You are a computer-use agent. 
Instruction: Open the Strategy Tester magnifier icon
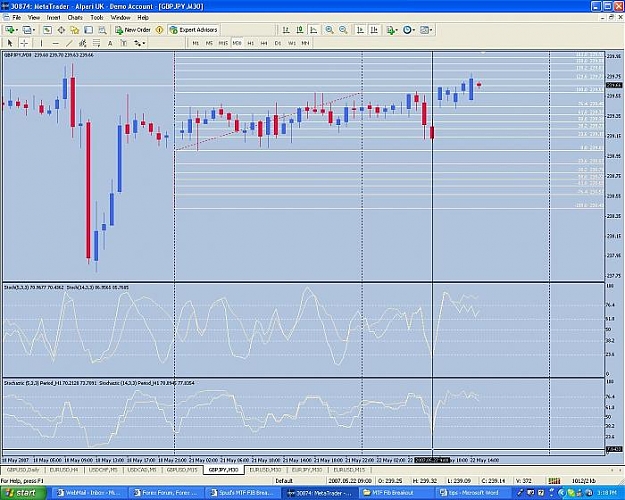pyautogui.click(x=102, y=30)
